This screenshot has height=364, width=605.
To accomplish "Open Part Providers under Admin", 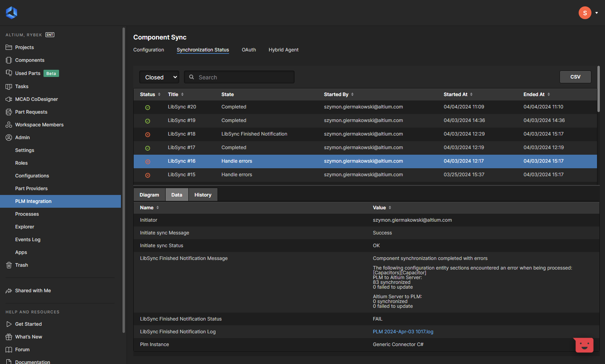I will [x=31, y=189].
